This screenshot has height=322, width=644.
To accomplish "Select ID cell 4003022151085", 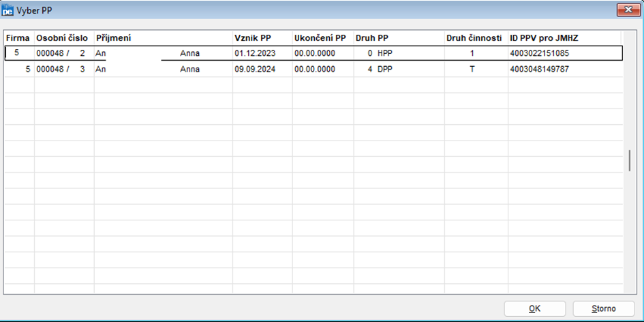I will tap(538, 53).
